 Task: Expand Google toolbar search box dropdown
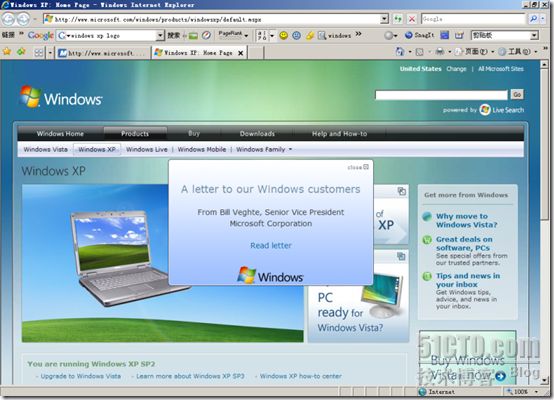(160, 35)
